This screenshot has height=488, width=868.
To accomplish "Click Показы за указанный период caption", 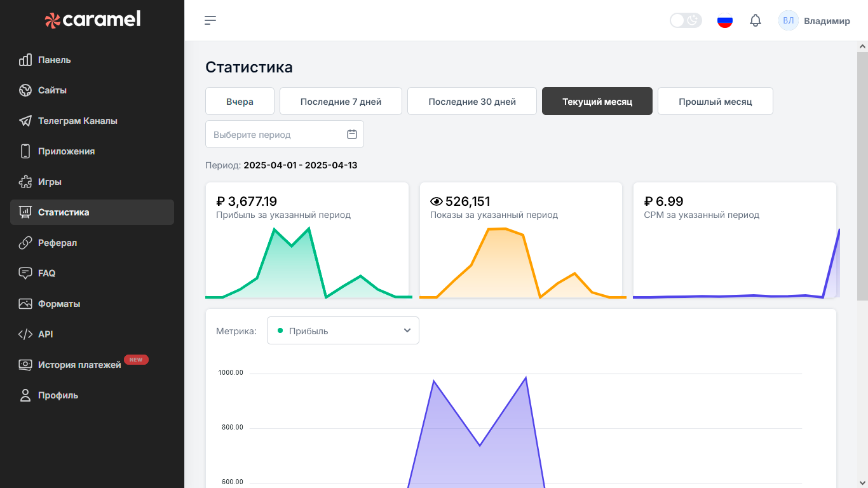I will click(x=494, y=215).
